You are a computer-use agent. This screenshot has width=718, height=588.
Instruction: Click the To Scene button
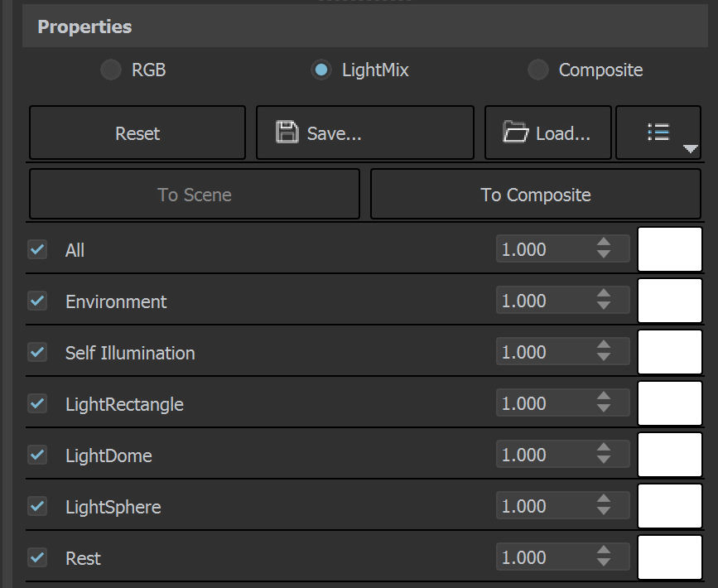pos(194,194)
